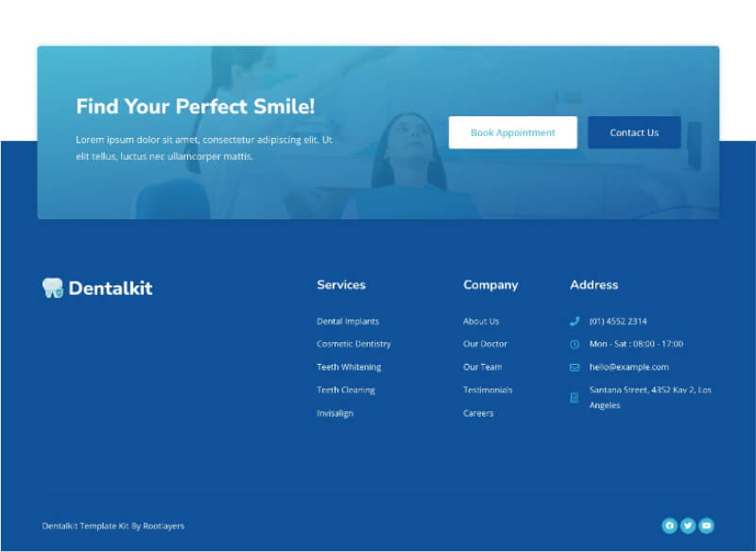Image resolution: width=756 pixels, height=552 pixels.
Task: Open the Twitter social icon
Action: 688,526
